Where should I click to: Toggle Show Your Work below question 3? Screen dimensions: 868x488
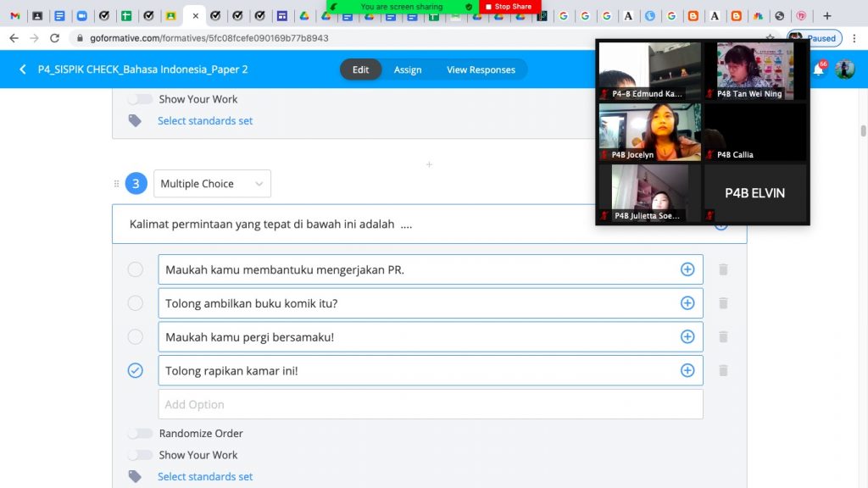[x=140, y=455]
